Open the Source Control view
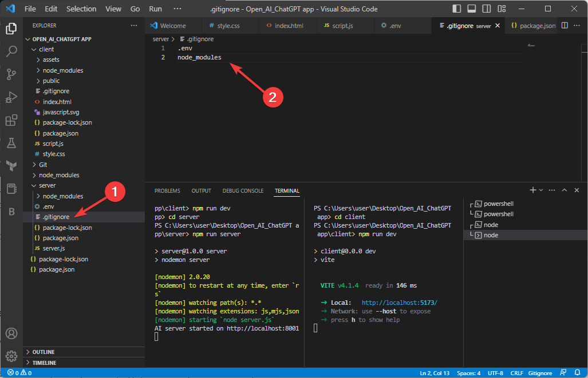 click(x=11, y=74)
